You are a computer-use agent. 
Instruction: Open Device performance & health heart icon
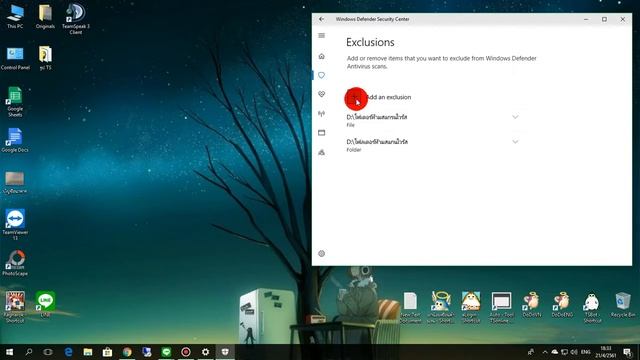pyautogui.click(x=322, y=94)
